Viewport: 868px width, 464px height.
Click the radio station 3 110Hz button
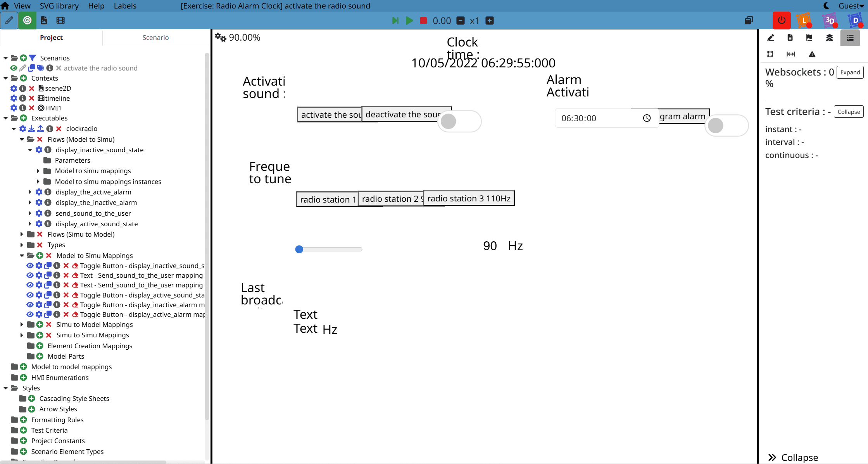click(469, 199)
